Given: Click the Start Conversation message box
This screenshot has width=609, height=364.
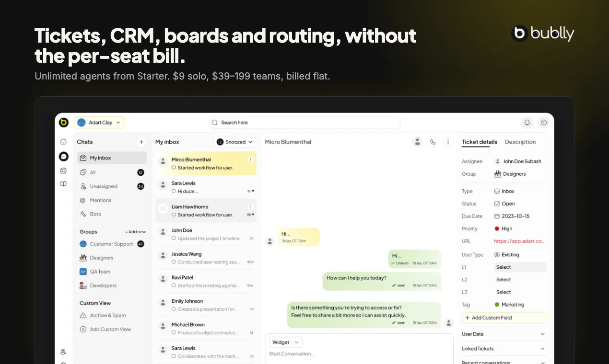Looking at the screenshot, I should [359, 354].
